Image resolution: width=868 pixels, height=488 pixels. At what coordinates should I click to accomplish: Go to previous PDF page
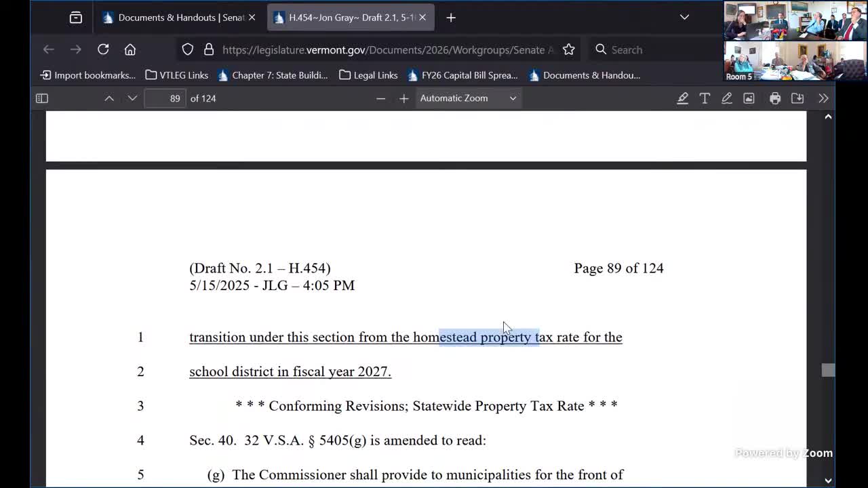(109, 98)
